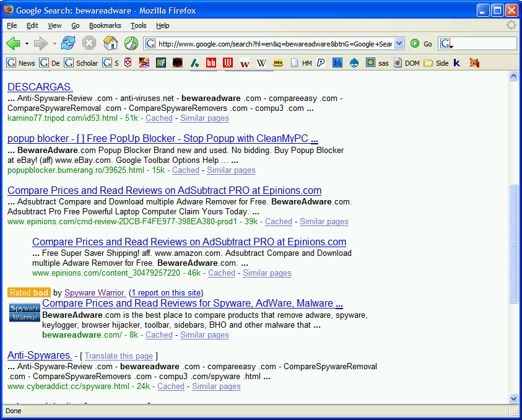
Task: Open the Go menu
Action: pyautogui.click(x=76, y=25)
